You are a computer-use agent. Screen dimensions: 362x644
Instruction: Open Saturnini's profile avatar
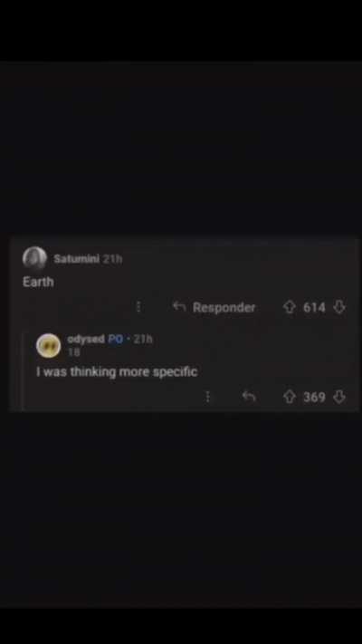pos(35,258)
